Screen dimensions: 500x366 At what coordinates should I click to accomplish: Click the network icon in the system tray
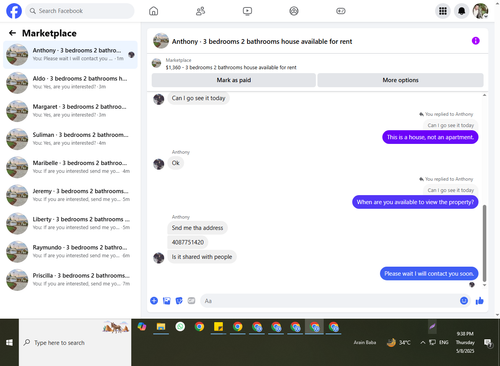click(432, 342)
